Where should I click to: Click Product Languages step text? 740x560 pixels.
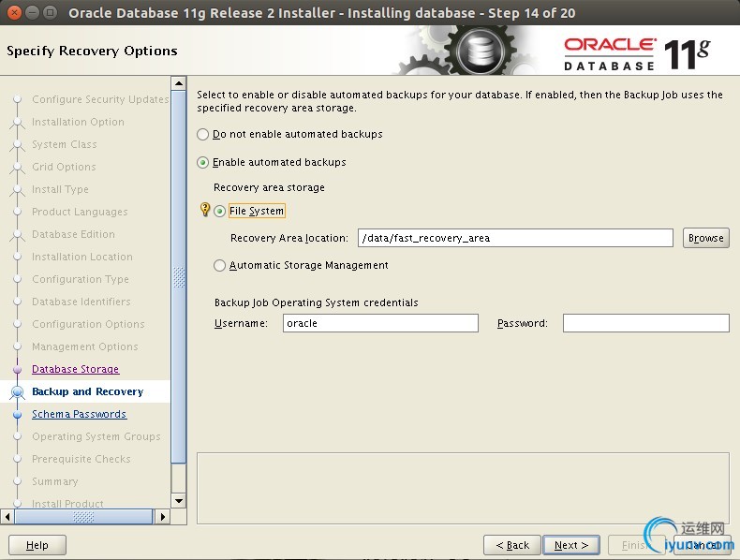80,212
